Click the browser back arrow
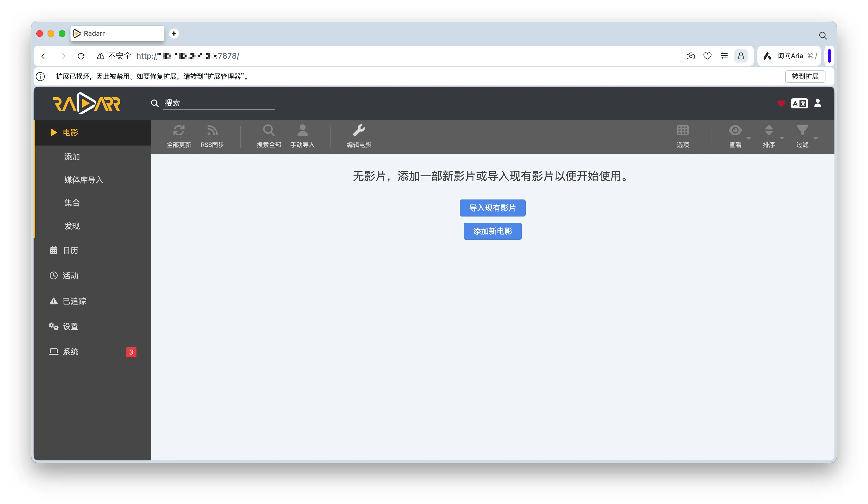The image size is (868, 504). coord(43,56)
